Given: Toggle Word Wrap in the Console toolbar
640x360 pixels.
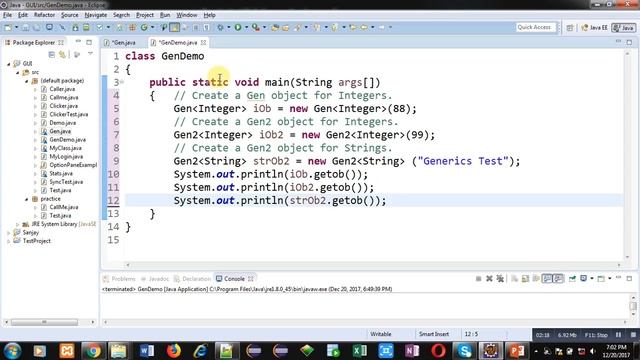Looking at the screenshot, I should click(536, 279).
